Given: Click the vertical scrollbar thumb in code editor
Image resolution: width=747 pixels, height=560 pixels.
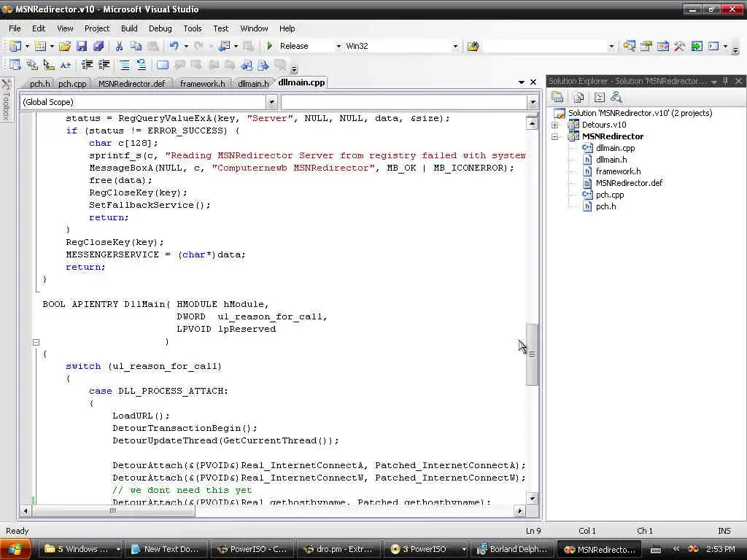Looking at the screenshot, I should [532, 354].
